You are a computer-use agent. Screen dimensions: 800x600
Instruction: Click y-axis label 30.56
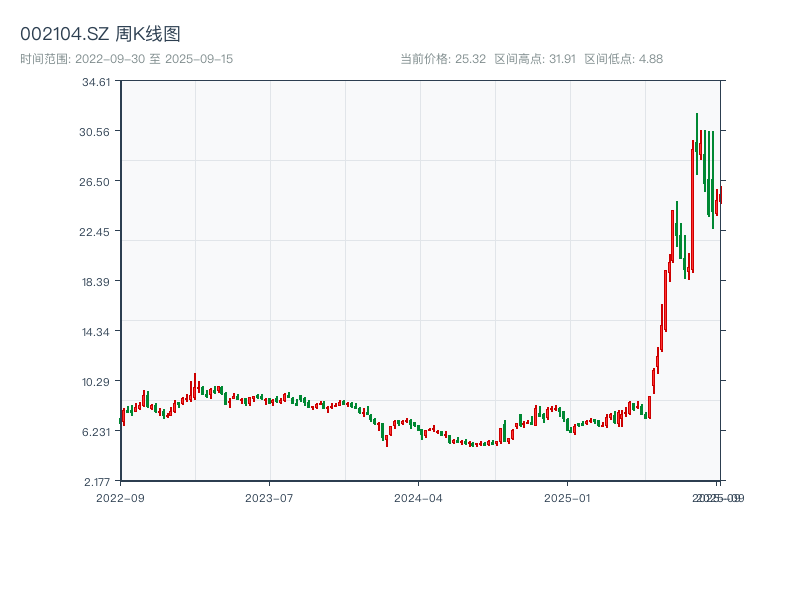pyautogui.click(x=94, y=132)
